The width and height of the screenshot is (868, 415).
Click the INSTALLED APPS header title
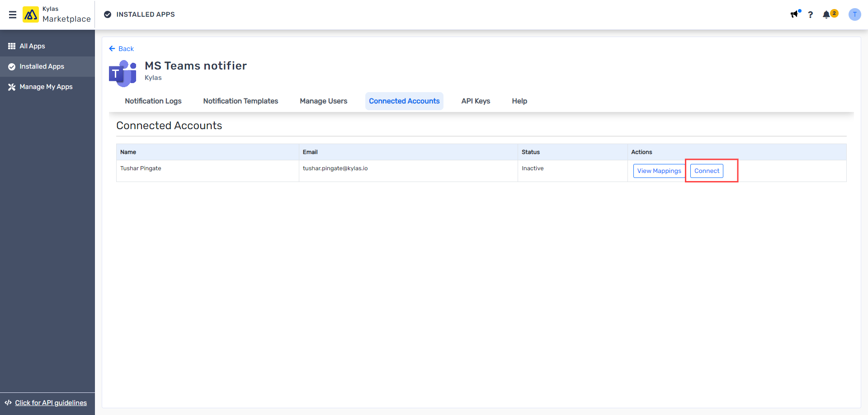pyautogui.click(x=146, y=14)
